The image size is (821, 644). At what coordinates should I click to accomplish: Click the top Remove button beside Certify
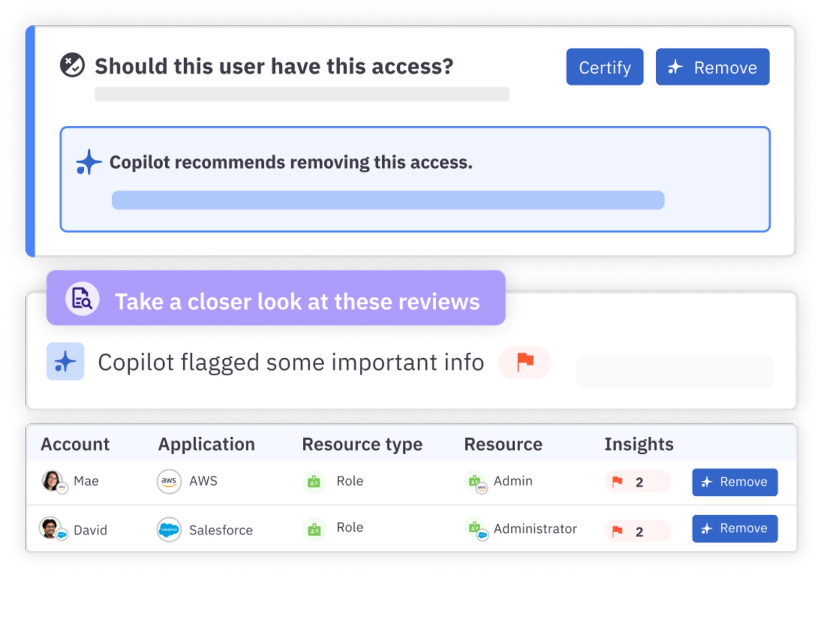point(712,67)
